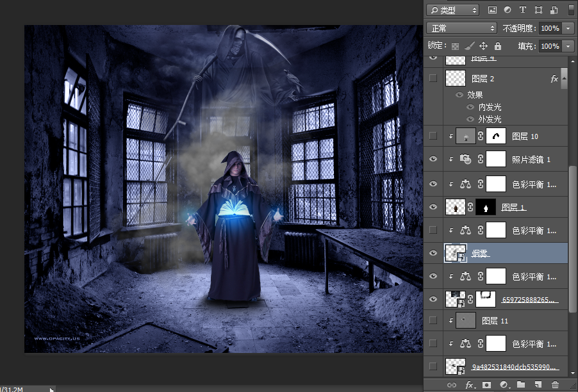578x392 pixels.
Task: Create a new layer group folder
Action: (x=520, y=385)
